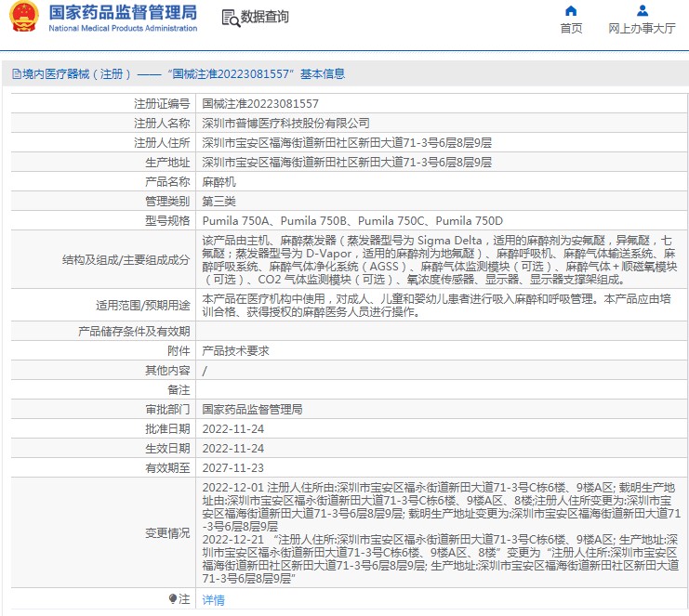The image size is (689, 616).
Task: Open the 详情 details link
Action: coord(214,600)
